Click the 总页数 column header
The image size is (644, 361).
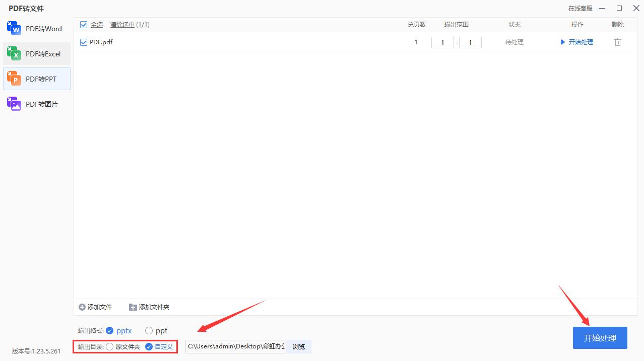[417, 25]
